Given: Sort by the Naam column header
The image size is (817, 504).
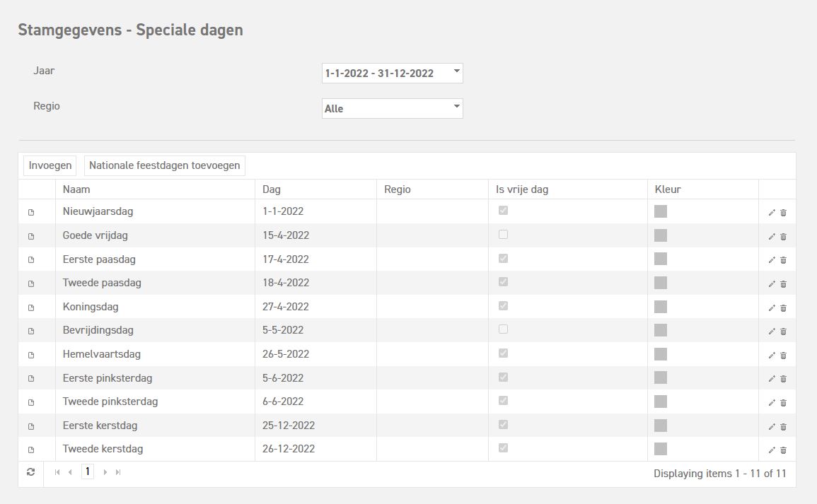Looking at the screenshot, I should point(76,189).
